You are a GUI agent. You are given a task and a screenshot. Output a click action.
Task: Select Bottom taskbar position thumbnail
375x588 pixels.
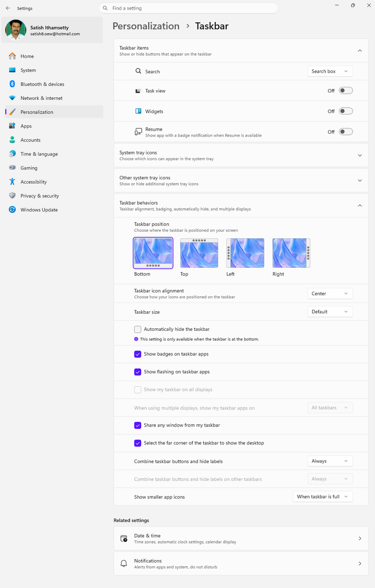click(153, 253)
